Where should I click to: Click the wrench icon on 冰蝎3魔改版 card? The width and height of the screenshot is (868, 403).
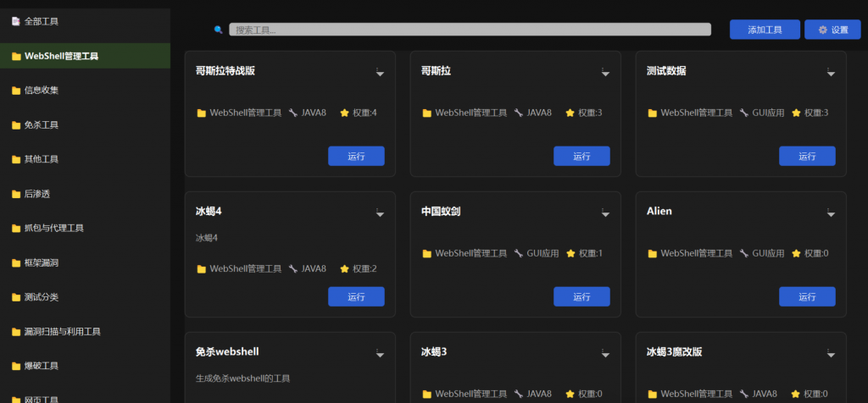[744, 394]
